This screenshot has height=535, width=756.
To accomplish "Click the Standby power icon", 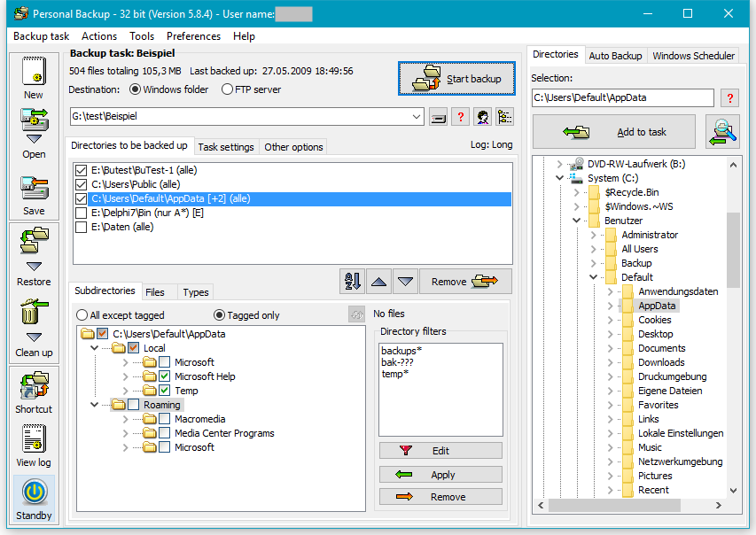I will [35, 492].
